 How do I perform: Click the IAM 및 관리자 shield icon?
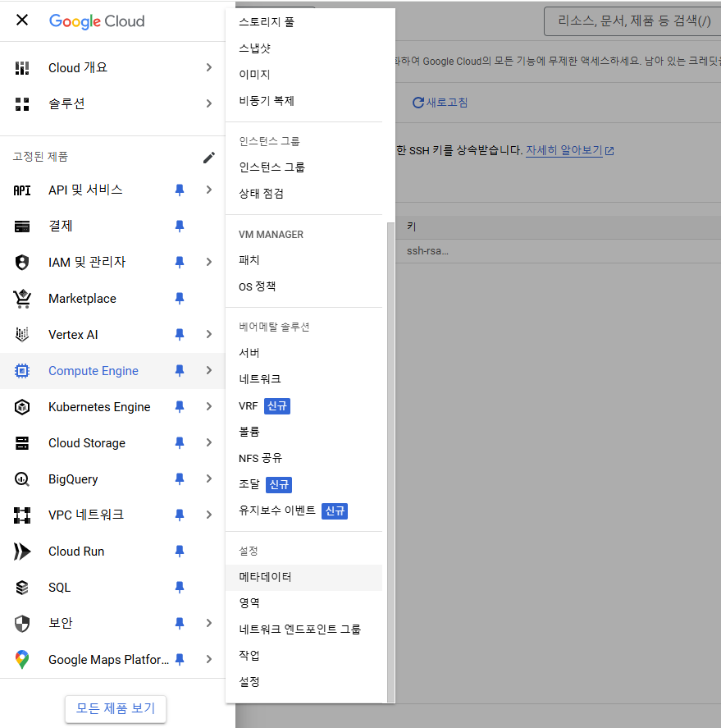22,263
